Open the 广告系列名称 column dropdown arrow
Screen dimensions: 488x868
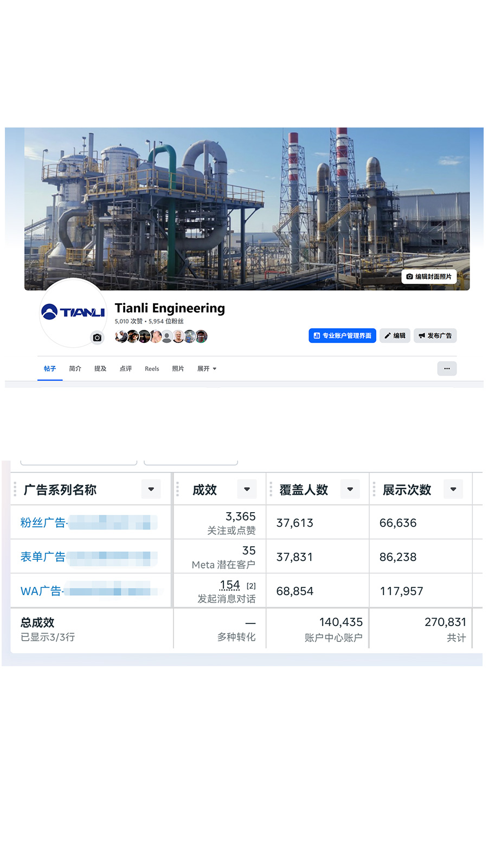click(151, 489)
